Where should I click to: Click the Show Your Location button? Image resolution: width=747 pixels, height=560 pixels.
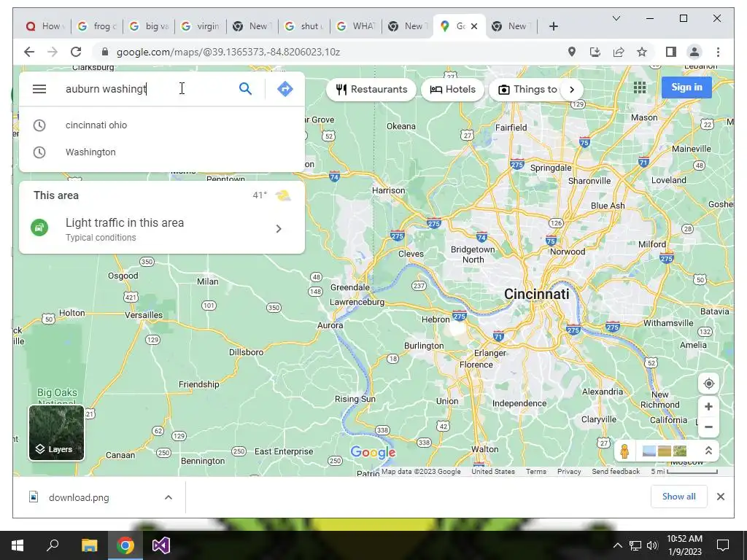(x=708, y=384)
